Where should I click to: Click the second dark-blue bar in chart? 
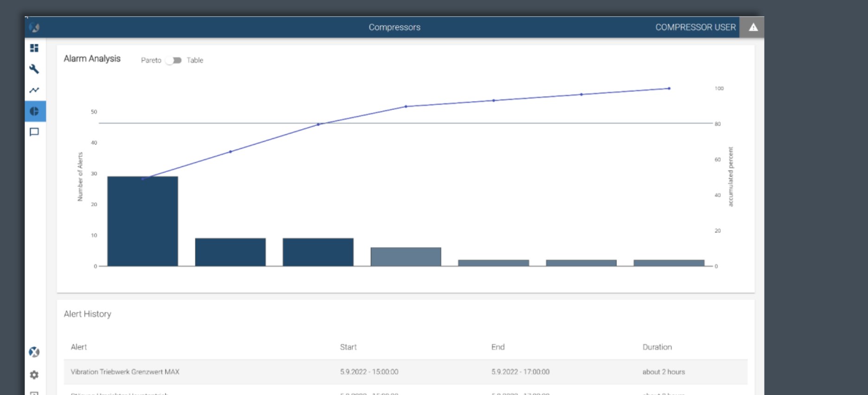click(x=230, y=252)
